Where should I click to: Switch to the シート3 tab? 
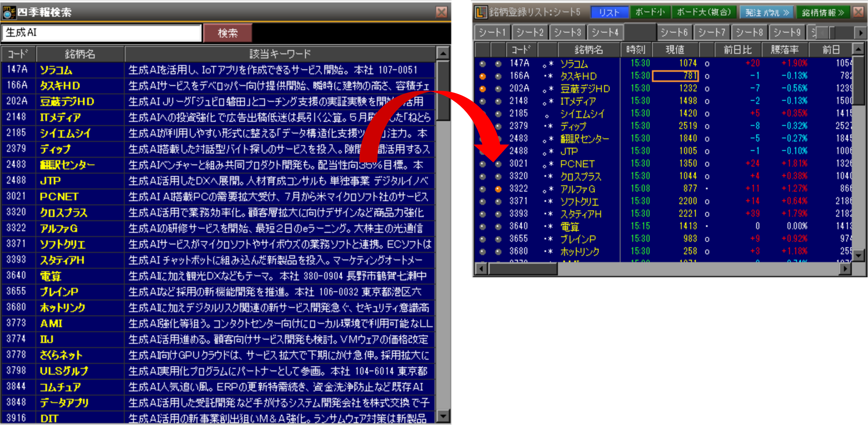coord(568,33)
